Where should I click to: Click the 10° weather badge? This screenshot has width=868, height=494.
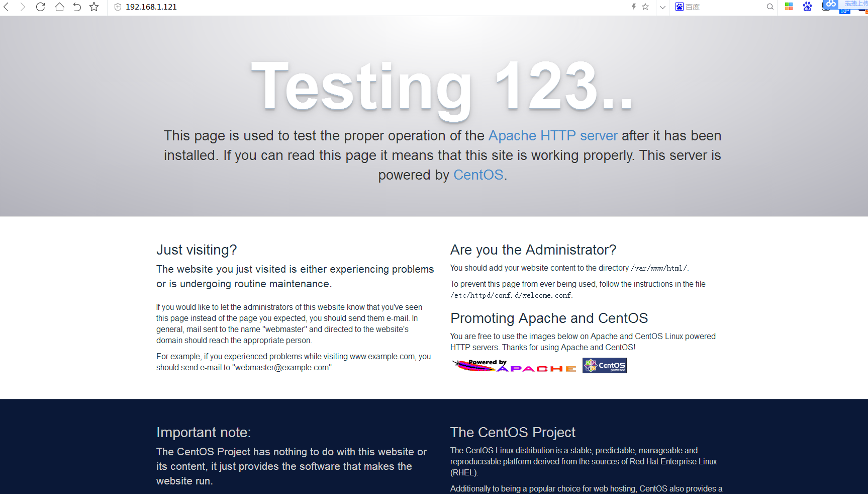(x=844, y=11)
